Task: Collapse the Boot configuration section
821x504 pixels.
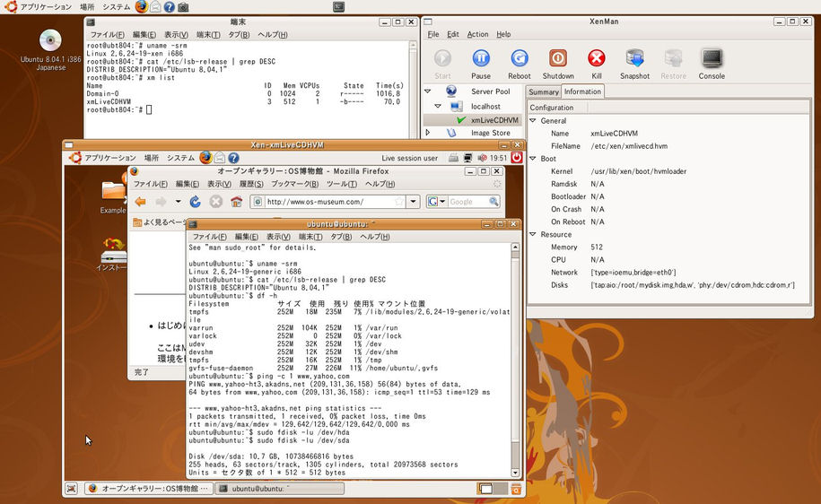Action: coord(533,158)
